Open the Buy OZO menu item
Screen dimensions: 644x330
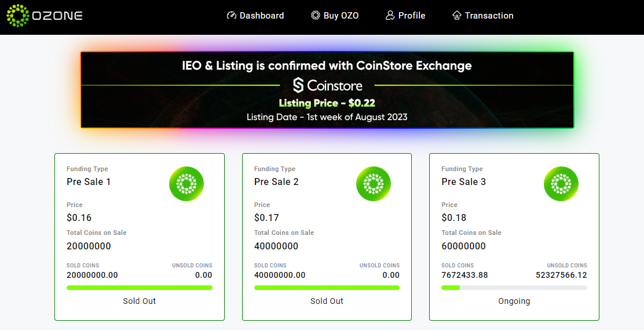(335, 16)
